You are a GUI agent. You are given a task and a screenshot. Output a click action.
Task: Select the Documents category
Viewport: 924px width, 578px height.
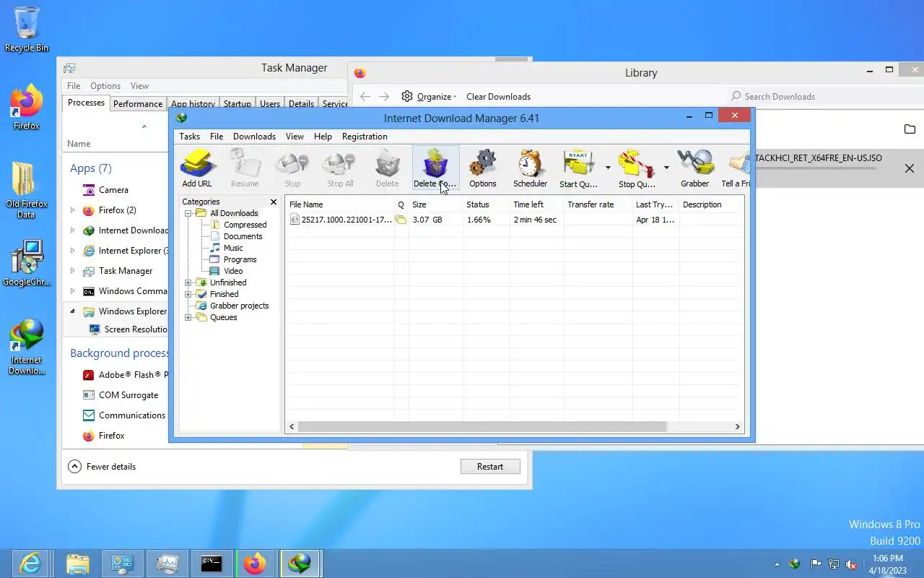point(243,236)
